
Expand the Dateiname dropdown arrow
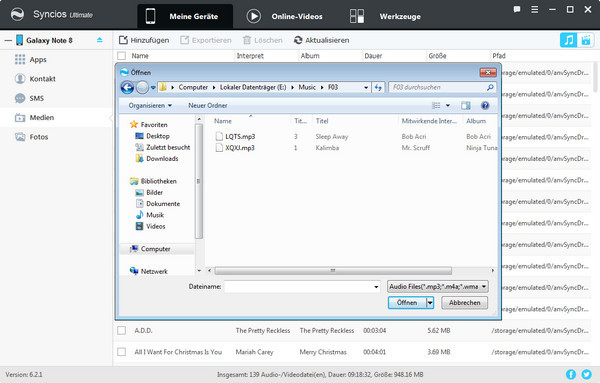pos(377,287)
